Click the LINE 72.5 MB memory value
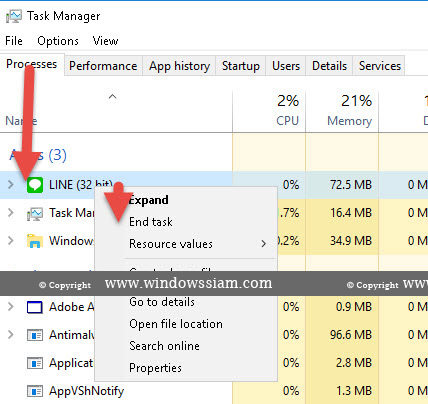The width and height of the screenshot is (428, 404). click(351, 185)
